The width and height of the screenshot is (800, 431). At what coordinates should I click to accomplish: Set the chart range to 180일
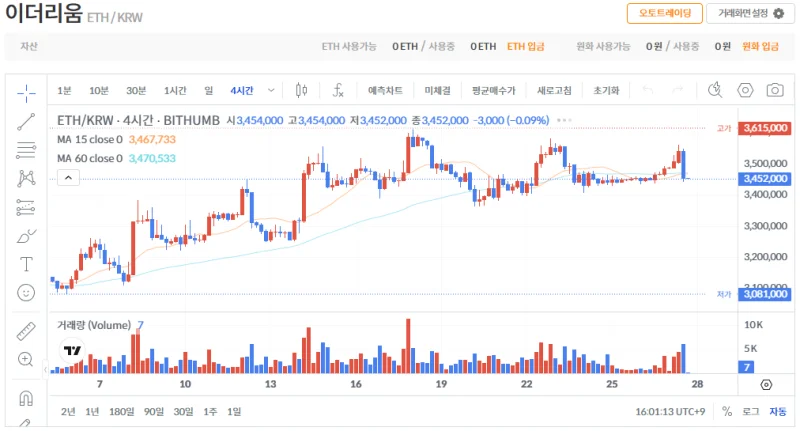[121, 412]
